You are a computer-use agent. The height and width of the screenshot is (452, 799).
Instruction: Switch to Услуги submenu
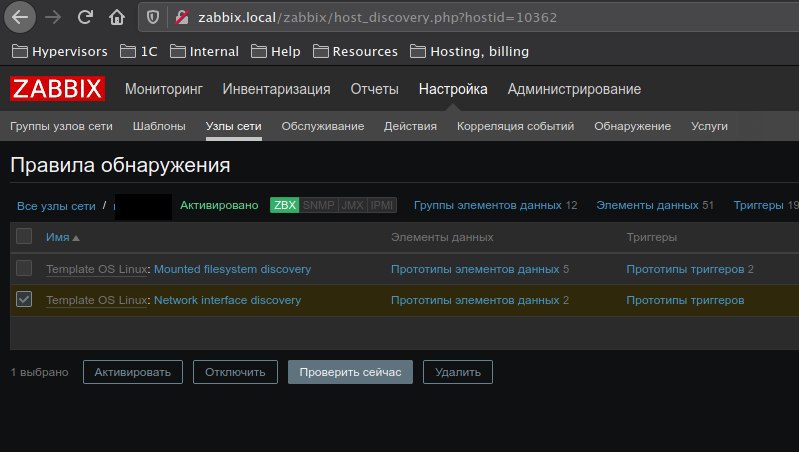pyautogui.click(x=709, y=126)
